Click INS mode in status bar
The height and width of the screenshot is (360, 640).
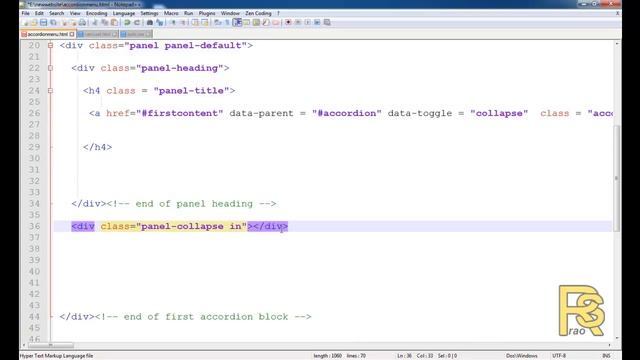click(607, 356)
